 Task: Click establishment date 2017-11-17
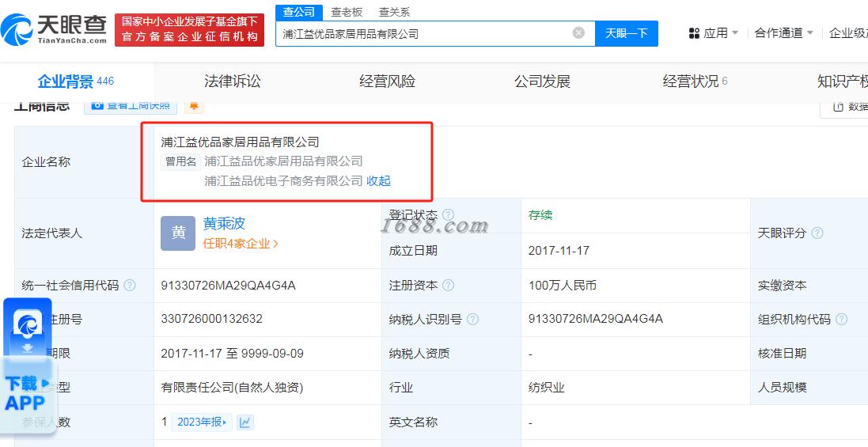[x=559, y=250]
